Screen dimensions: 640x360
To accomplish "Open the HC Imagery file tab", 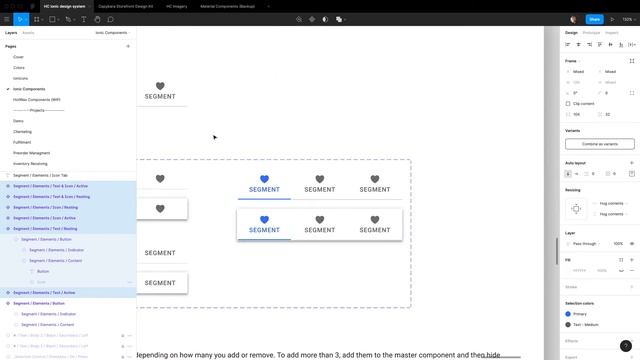I will 177,7.
